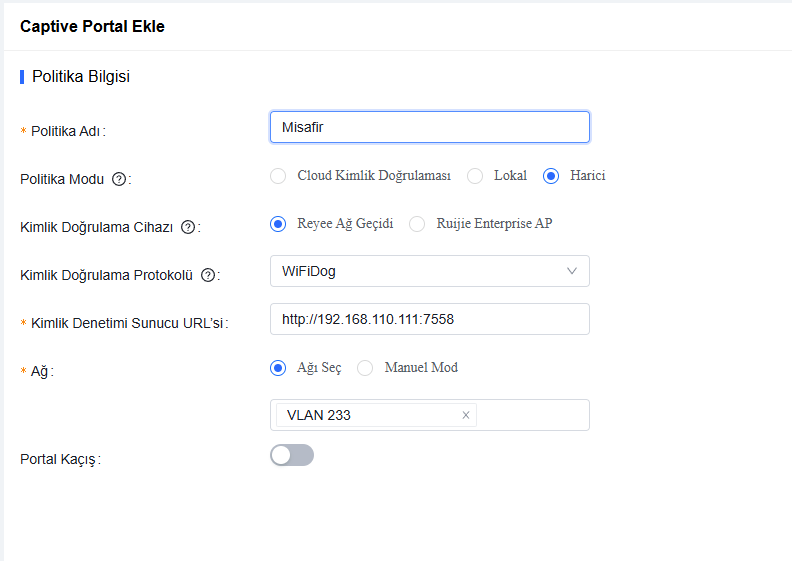Click the help icon beside Politika Modu
The height and width of the screenshot is (561, 792).
119,179
